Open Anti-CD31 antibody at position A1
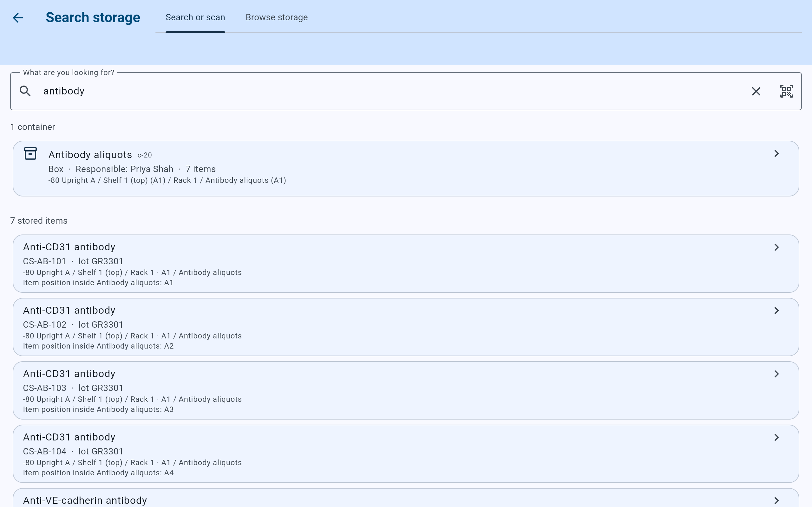The width and height of the screenshot is (812, 507). [406, 264]
